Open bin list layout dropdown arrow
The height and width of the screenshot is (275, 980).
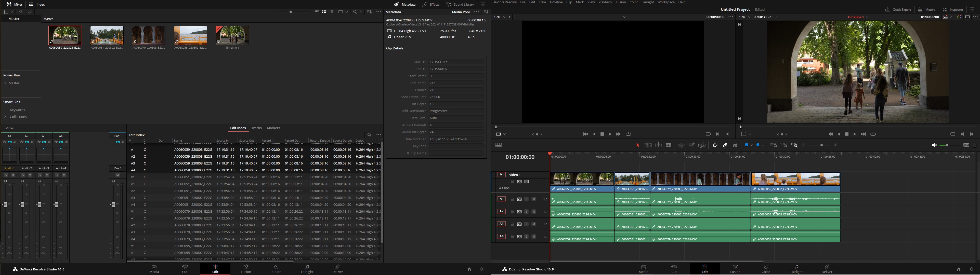[12, 12]
